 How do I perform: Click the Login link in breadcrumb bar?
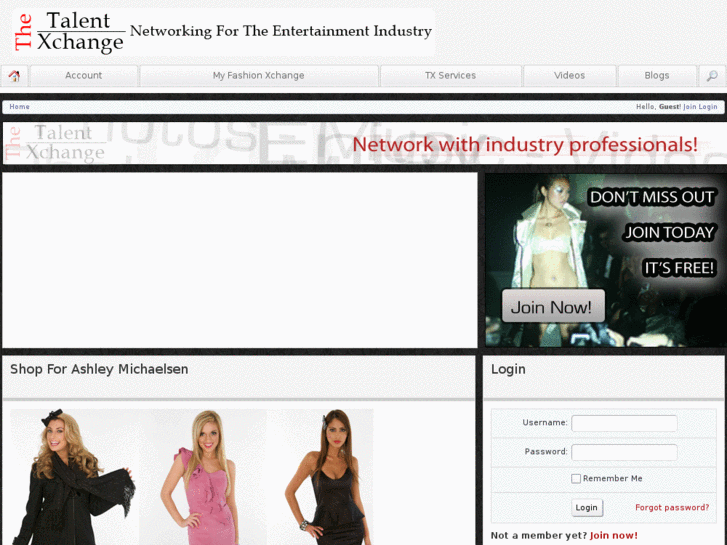[x=708, y=107]
